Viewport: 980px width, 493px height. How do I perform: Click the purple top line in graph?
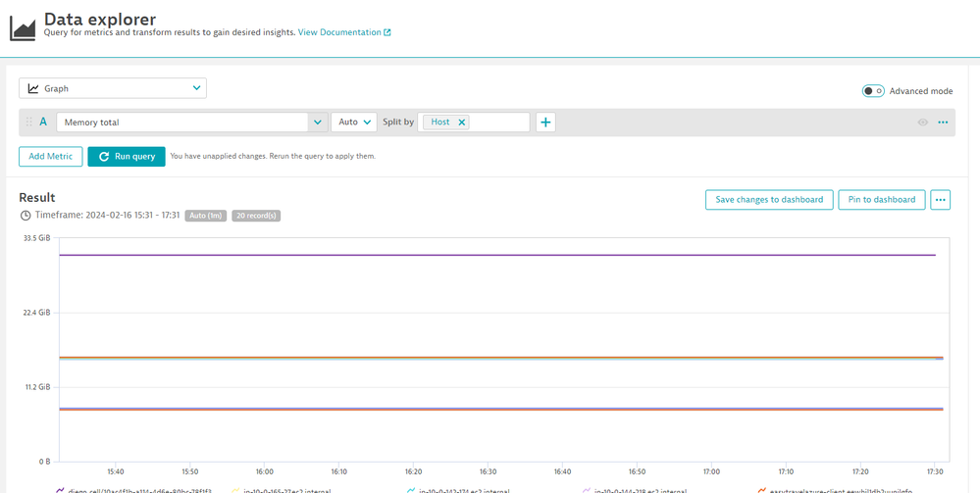click(x=490, y=255)
